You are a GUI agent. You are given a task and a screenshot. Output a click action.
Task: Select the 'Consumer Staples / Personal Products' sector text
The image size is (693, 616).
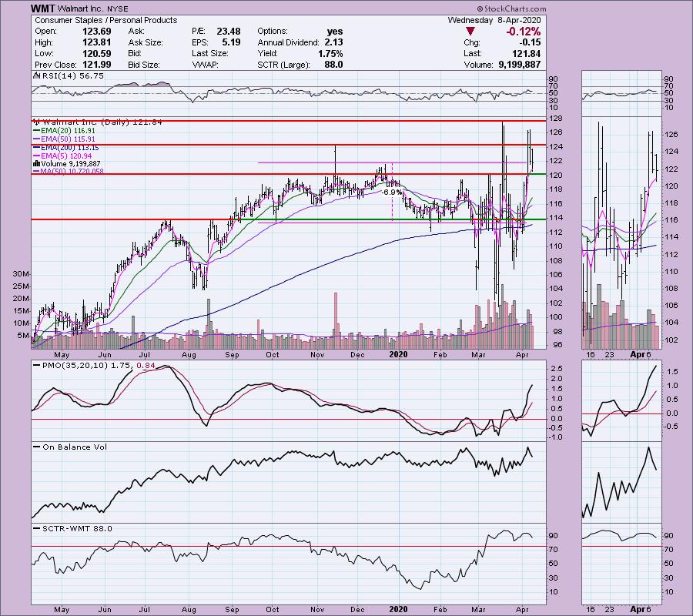tap(105, 20)
